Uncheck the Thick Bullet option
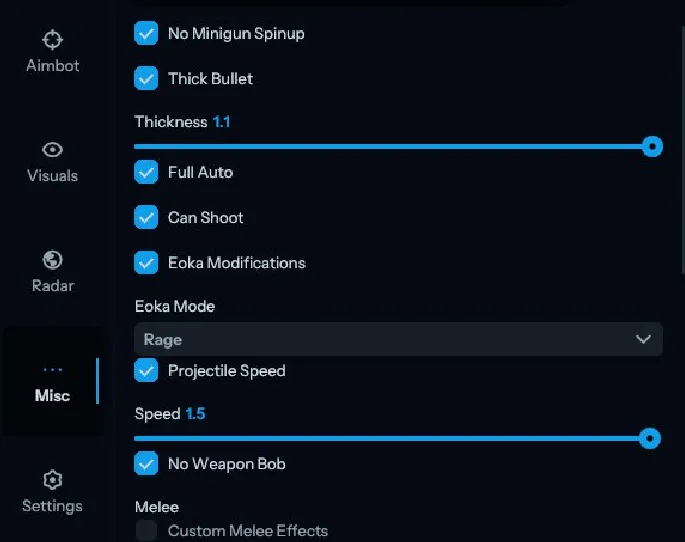Viewport: 685px width, 542px height. (147, 78)
